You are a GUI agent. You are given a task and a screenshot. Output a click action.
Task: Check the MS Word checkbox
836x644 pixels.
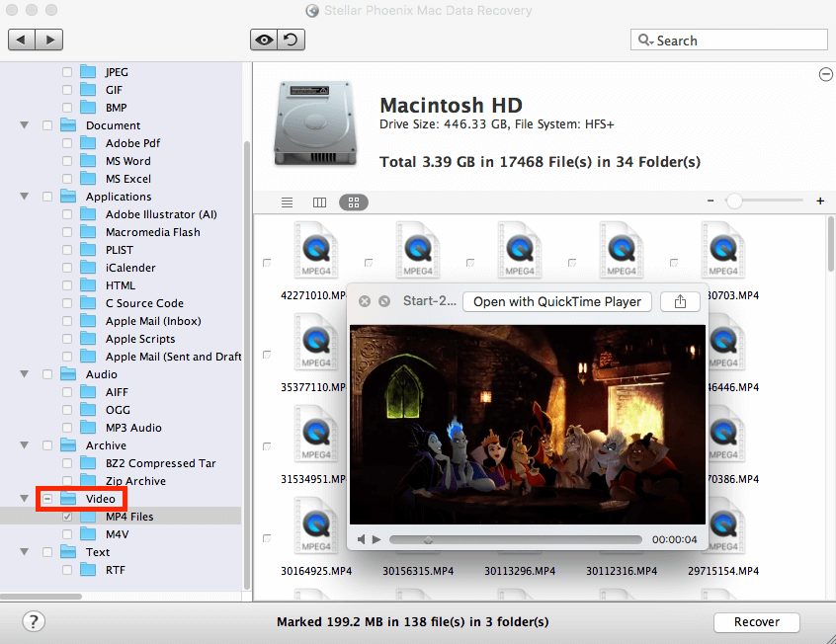click(67, 161)
